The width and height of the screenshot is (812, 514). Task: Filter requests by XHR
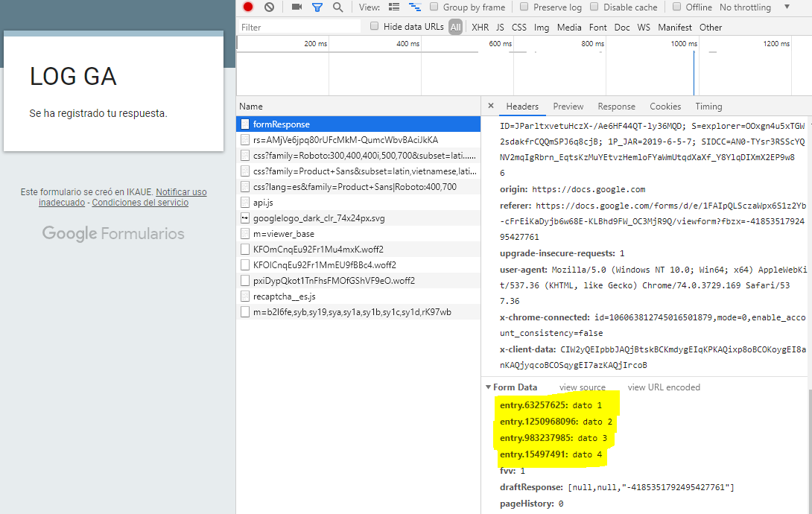480,28
